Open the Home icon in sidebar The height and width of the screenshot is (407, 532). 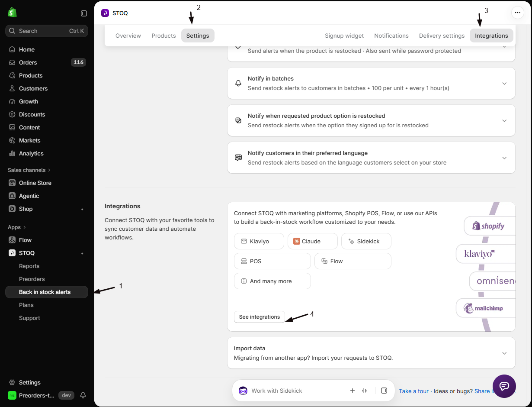(12, 49)
